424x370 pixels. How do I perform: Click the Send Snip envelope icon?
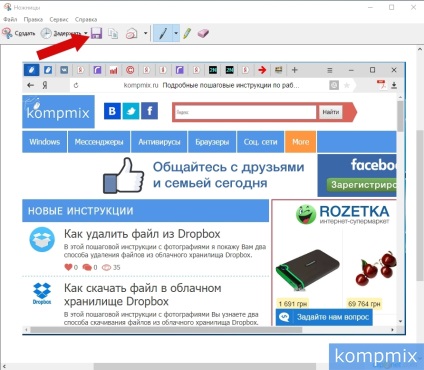(132, 33)
